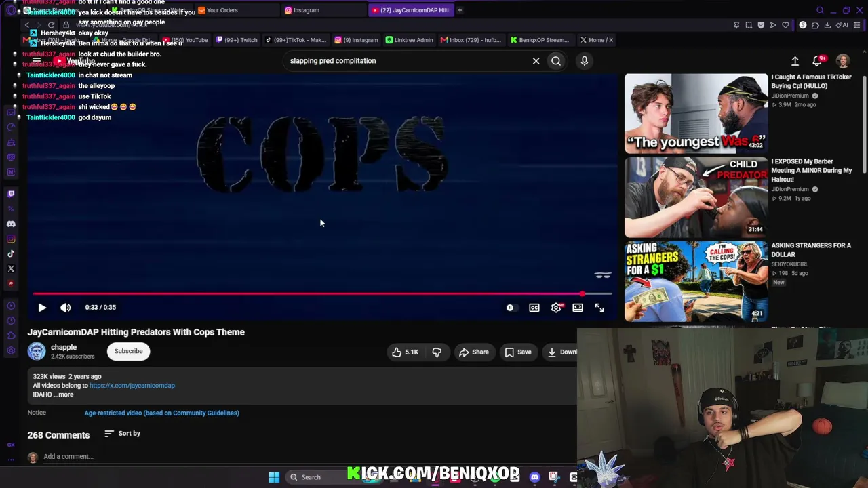Open a new browser tab
868x488 pixels.
(x=460, y=10)
